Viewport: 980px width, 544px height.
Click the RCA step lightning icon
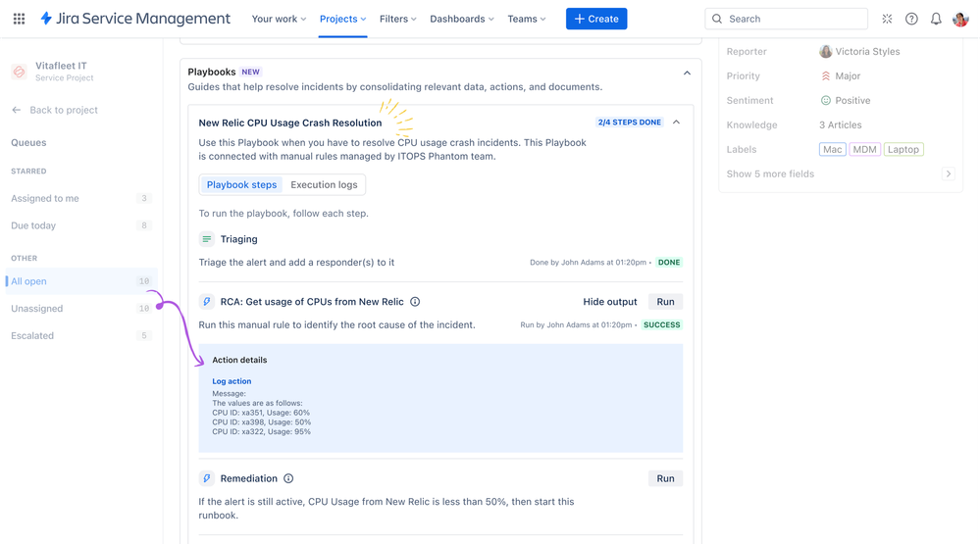(x=206, y=302)
